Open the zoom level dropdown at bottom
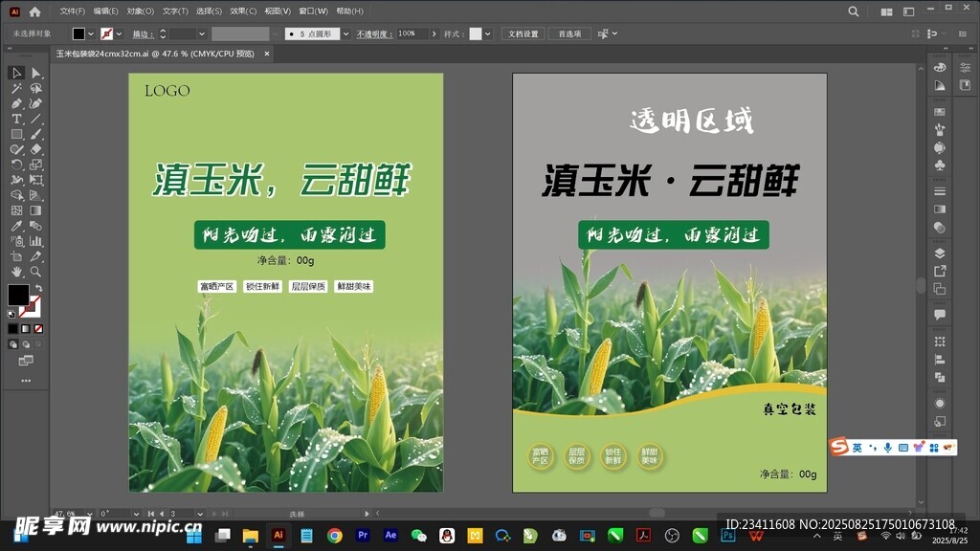980x551 pixels. coord(88,514)
